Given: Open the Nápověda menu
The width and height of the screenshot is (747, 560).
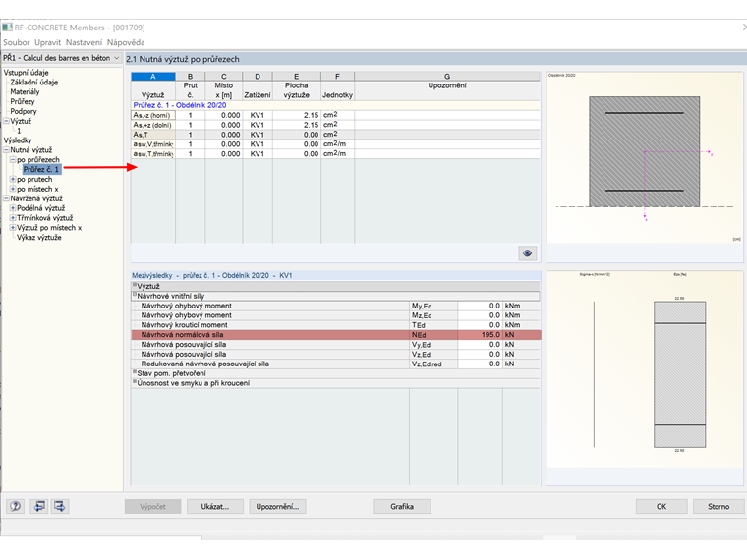Looking at the screenshot, I should (x=126, y=42).
